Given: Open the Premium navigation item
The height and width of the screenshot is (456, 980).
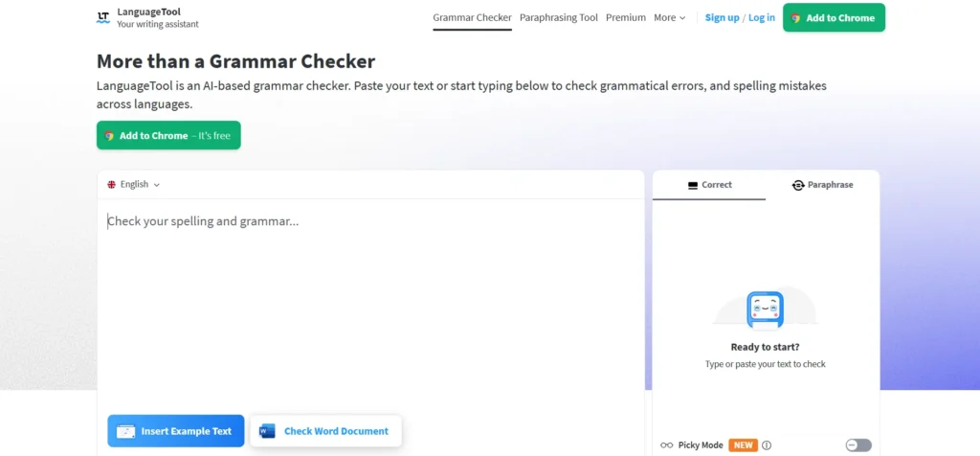Looking at the screenshot, I should tap(626, 17).
